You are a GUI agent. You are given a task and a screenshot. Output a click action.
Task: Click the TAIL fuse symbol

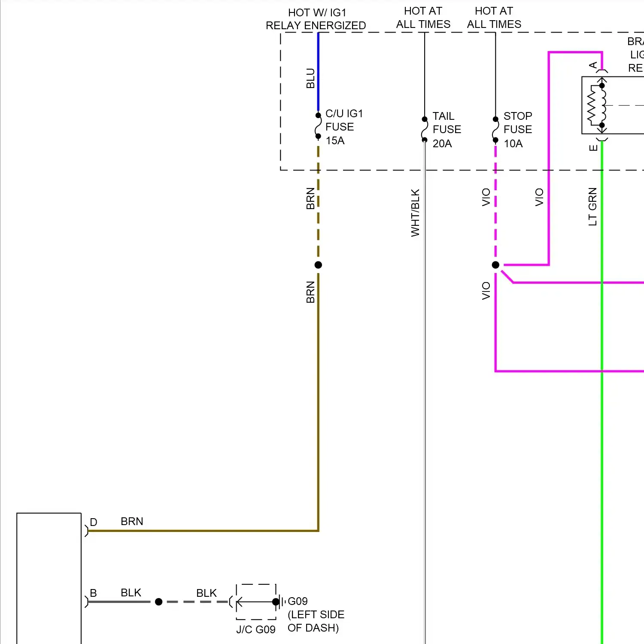425,130
